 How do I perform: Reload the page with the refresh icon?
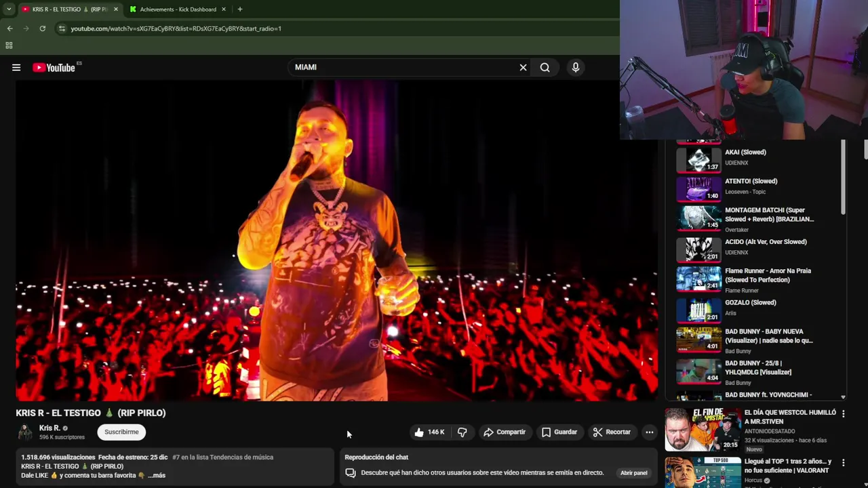click(42, 28)
